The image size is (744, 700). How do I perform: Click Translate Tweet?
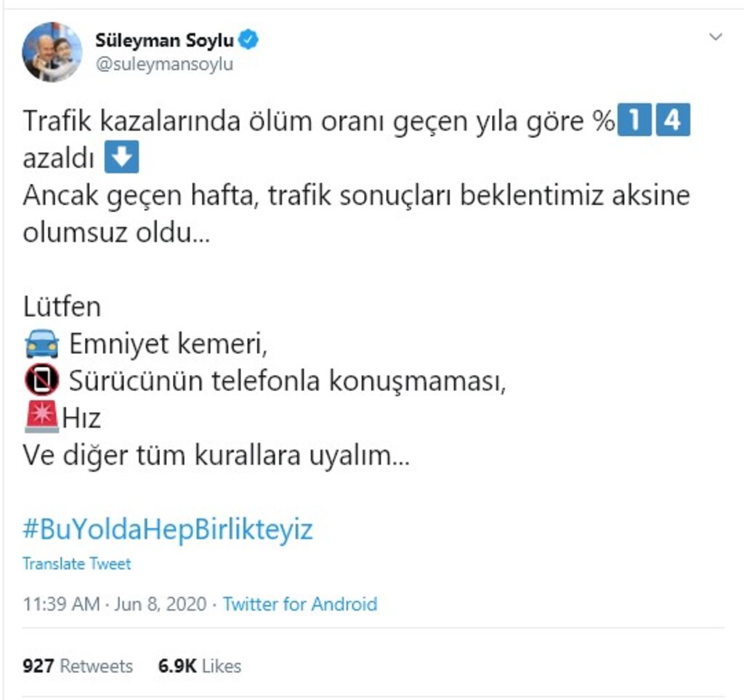tap(76, 564)
